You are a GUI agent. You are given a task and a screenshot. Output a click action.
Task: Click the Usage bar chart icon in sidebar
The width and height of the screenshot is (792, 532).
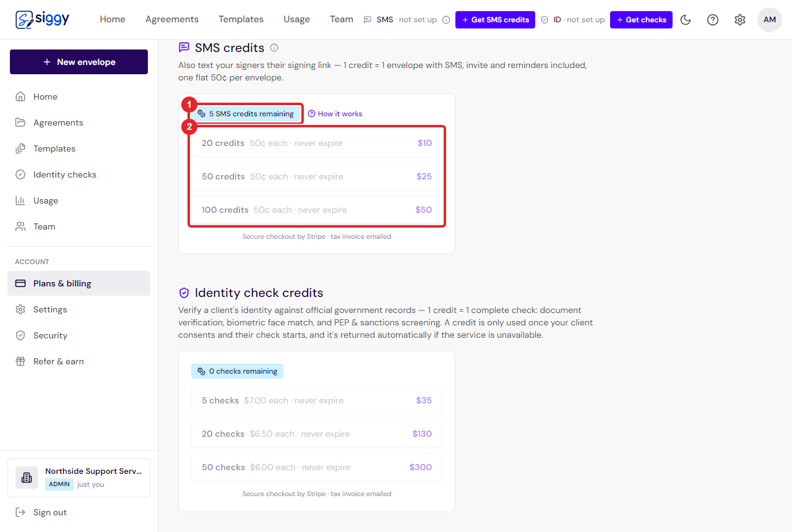[x=20, y=200]
